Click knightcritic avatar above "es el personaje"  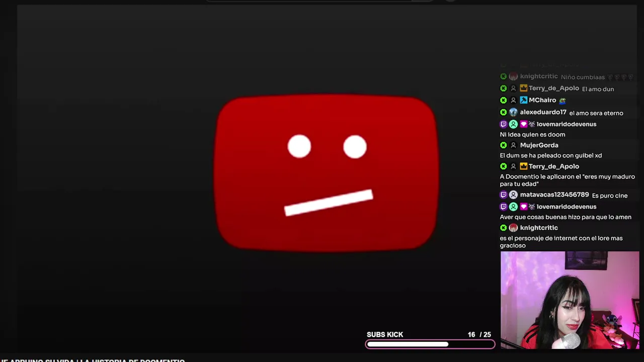tap(513, 228)
